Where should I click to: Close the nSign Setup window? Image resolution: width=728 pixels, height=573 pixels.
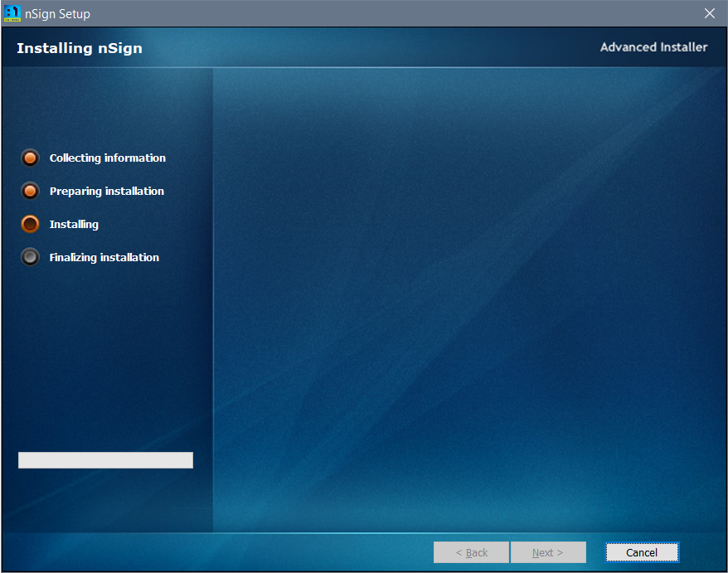(710, 13)
